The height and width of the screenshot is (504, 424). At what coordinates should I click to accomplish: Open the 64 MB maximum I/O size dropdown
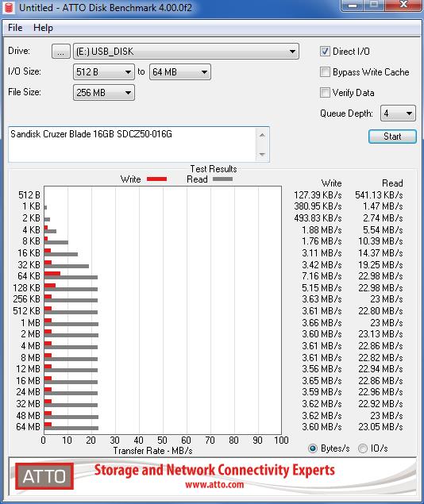[x=180, y=72]
